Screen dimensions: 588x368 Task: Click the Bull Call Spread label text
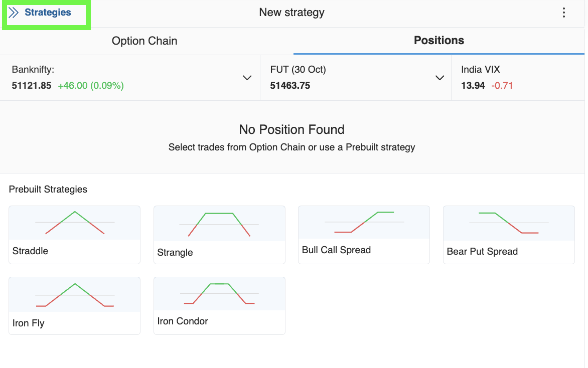click(336, 250)
